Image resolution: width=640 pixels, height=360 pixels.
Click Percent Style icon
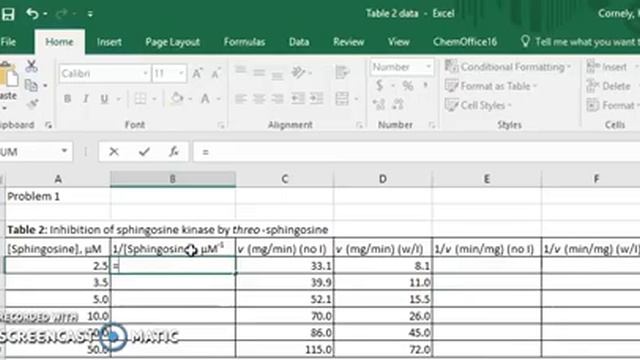(407, 86)
